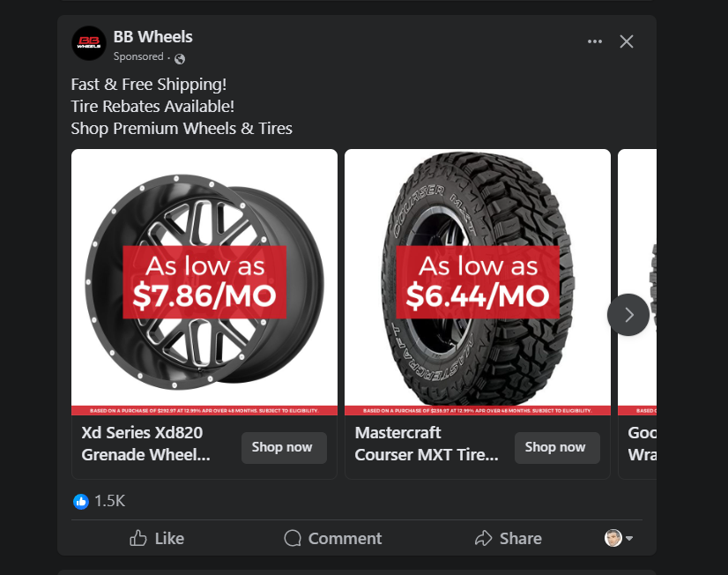Open the partially visible Goodyear product card
Image resolution: width=728 pixels, height=575 pixels.
pyautogui.click(x=639, y=444)
